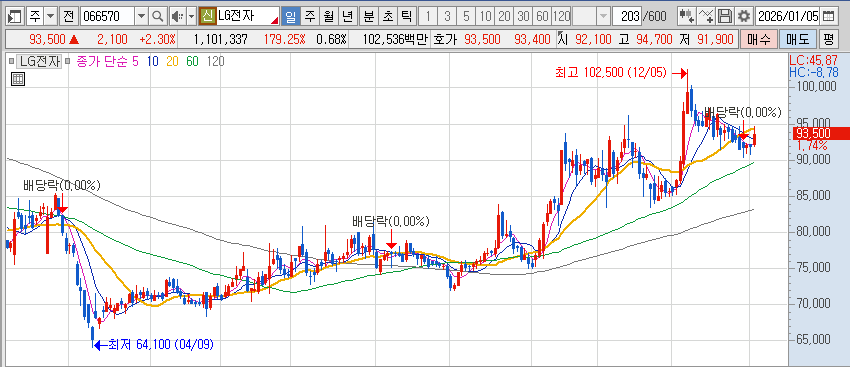This screenshot has width=850, height=367.
Task: Click volume value 1,101,337
Action: point(220,39)
